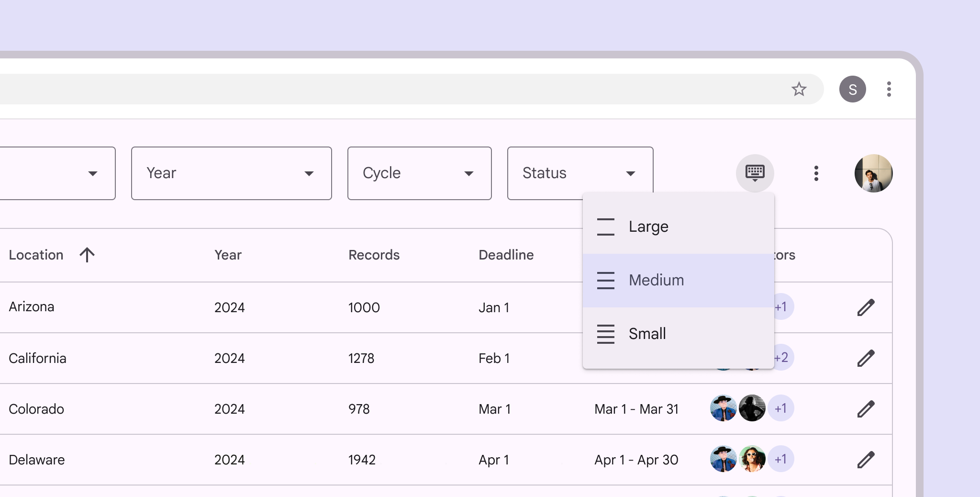Edit the Colorado row with pencil icon
The width and height of the screenshot is (980, 497).
coord(866,409)
